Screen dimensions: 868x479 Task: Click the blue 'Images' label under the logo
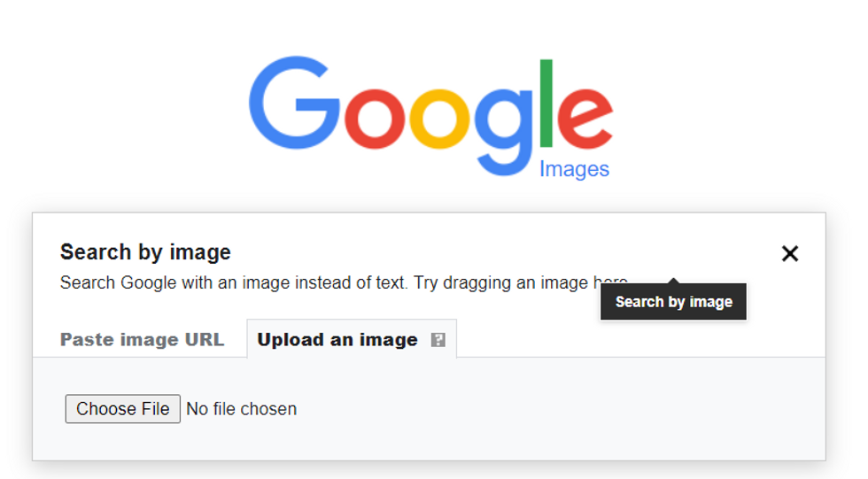pos(574,169)
